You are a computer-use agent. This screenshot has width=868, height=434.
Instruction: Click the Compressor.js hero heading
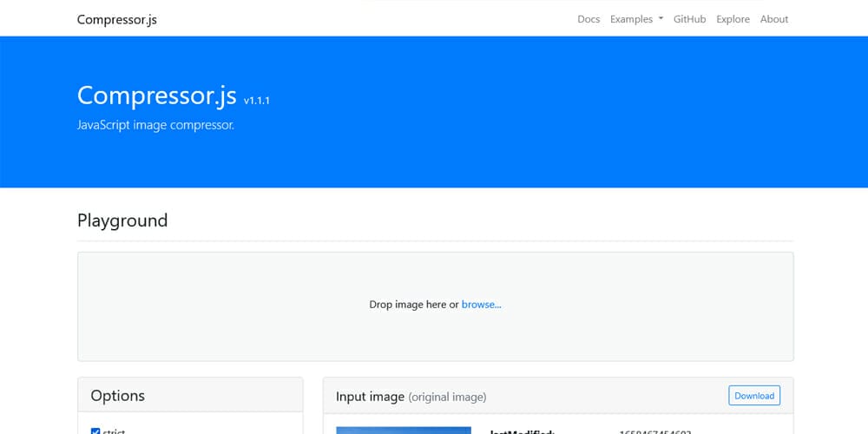point(156,95)
